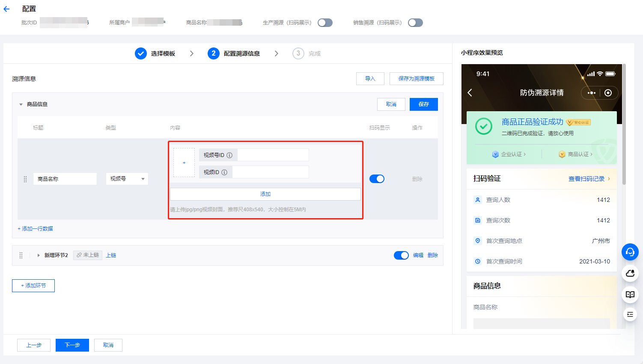
Task: Go back using the top-left arrow
Action: pos(6,9)
